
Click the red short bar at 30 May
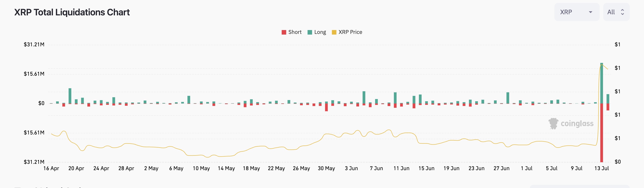point(326,107)
